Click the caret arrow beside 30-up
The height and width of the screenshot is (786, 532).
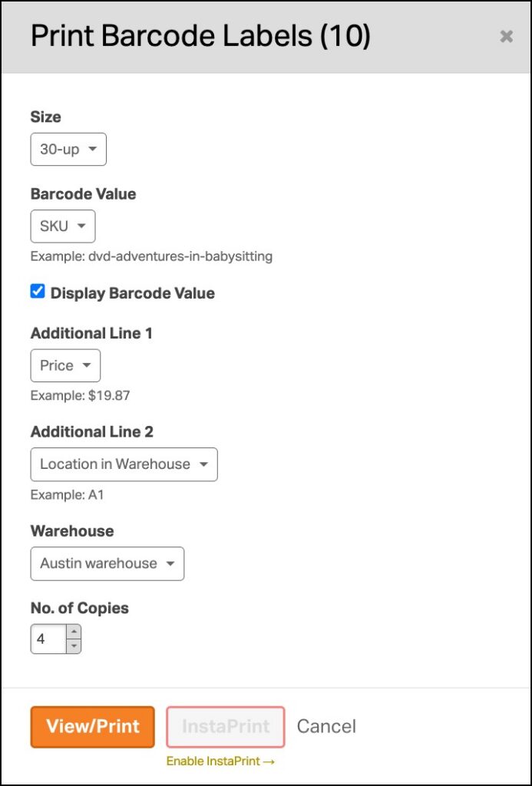coord(92,149)
